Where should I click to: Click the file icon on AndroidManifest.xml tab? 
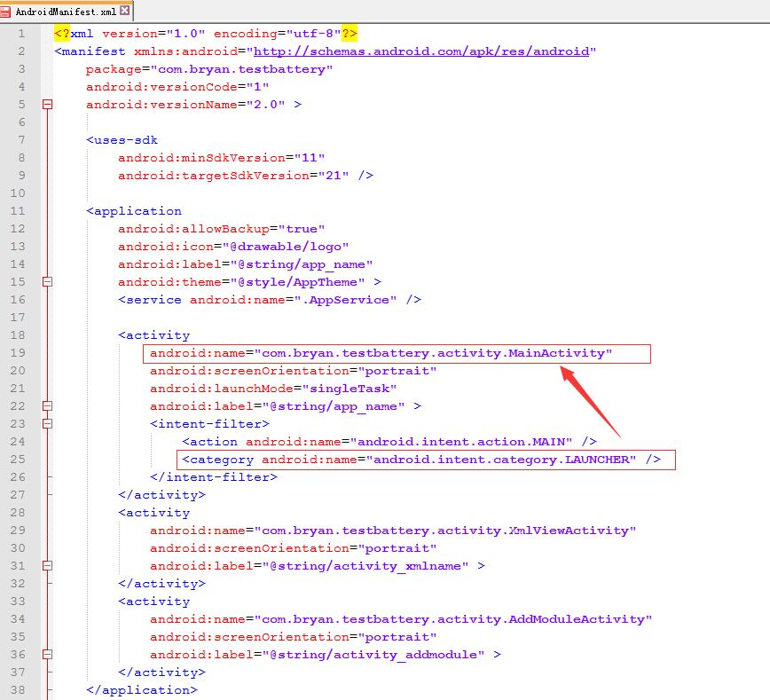(5, 12)
